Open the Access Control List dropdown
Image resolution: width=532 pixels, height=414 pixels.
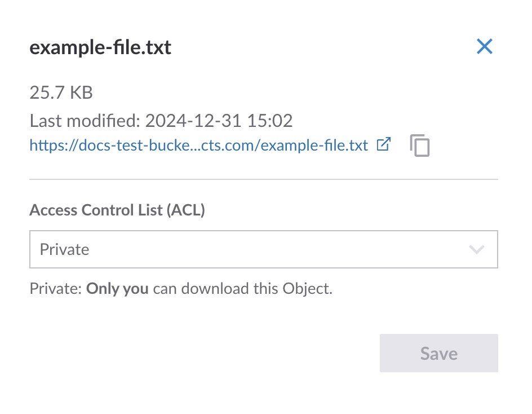(263, 249)
